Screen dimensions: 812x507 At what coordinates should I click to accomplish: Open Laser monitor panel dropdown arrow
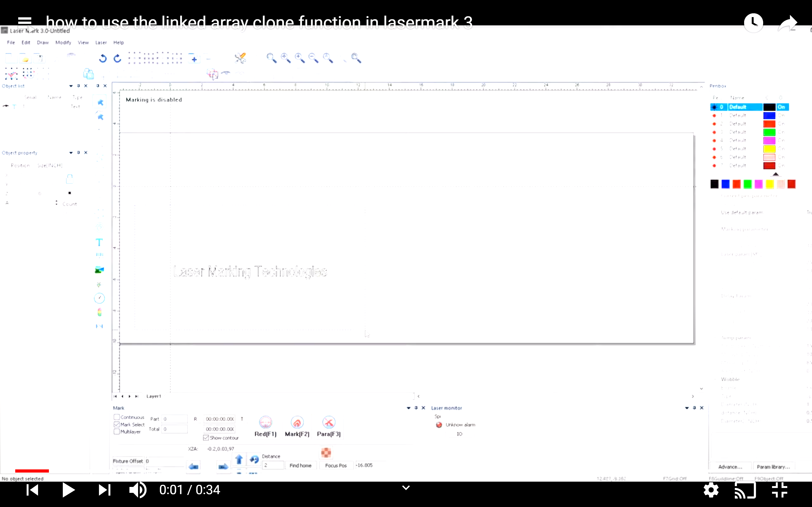pyautogui.click(x=687, y=408)
